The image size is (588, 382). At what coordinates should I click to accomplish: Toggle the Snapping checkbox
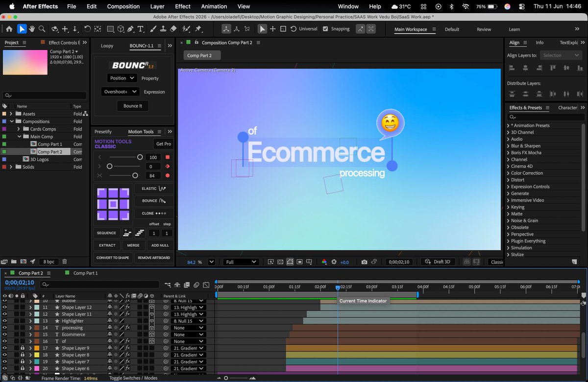325,29
